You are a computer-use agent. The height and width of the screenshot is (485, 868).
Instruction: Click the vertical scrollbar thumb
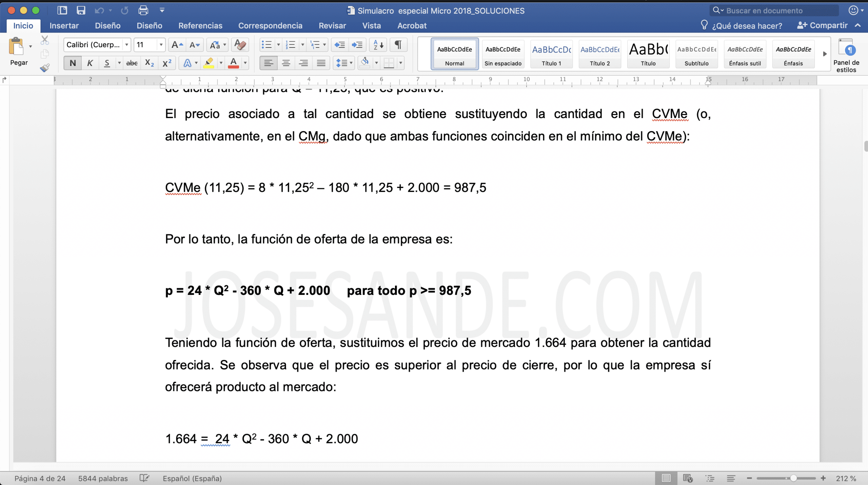[865, 146]
